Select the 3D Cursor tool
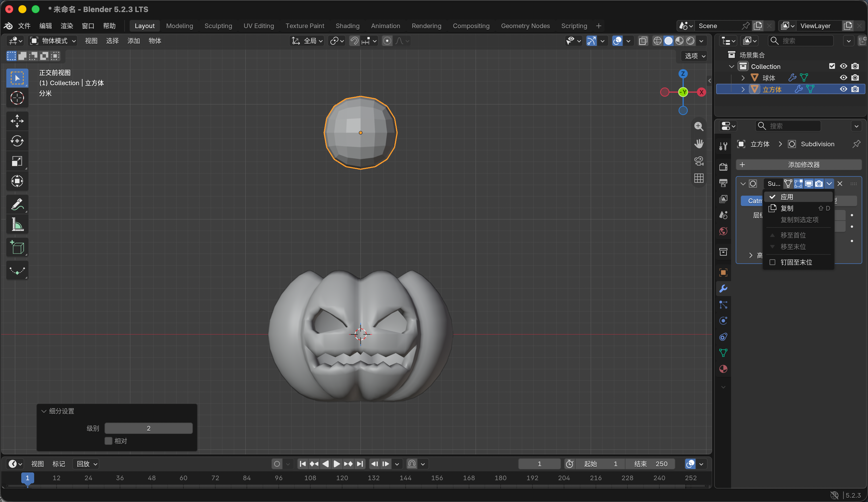 tap(17, 98)
